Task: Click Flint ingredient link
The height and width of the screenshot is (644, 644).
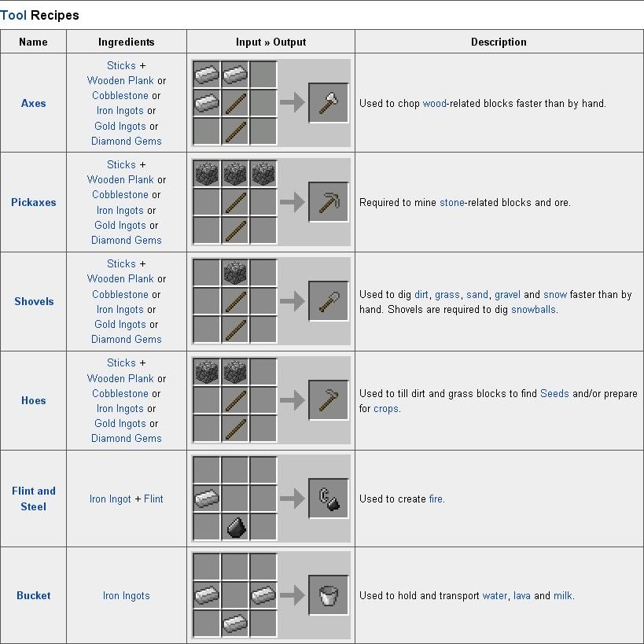Action: pyautogui.click(x=153, y=499)
